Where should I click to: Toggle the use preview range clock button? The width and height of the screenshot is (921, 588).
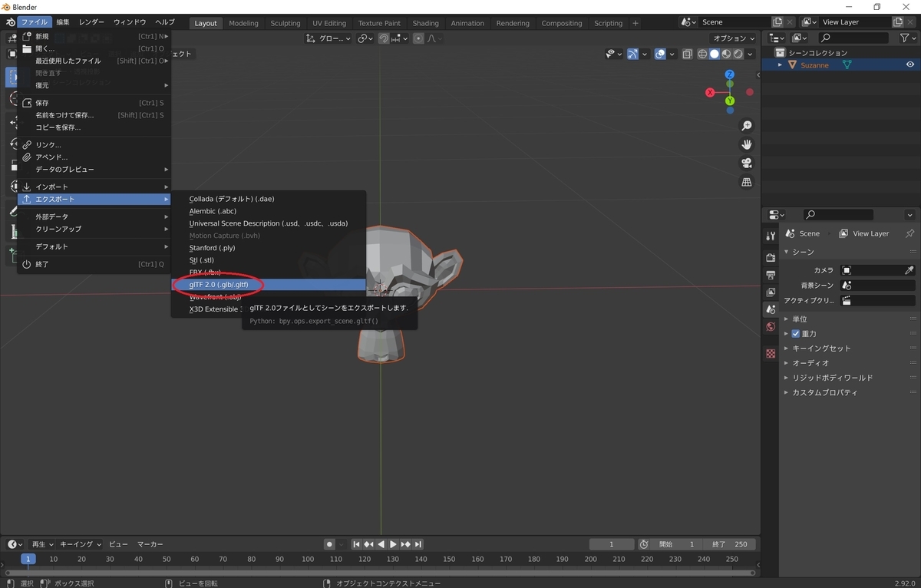644,544
